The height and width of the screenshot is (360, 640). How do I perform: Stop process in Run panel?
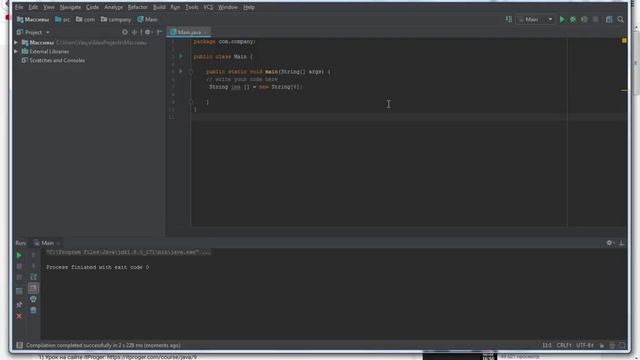tap(19, 266)
